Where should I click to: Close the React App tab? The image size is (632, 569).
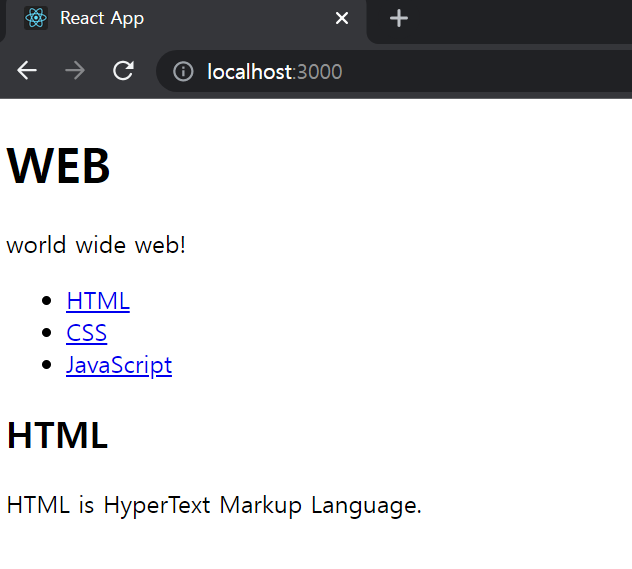pos(342,18)
